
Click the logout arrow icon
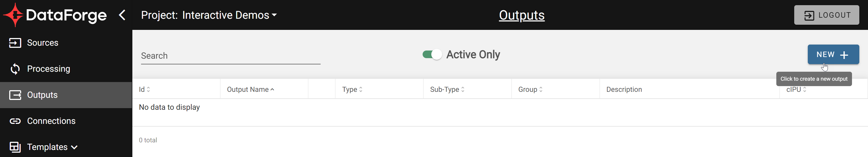point(809,15)
